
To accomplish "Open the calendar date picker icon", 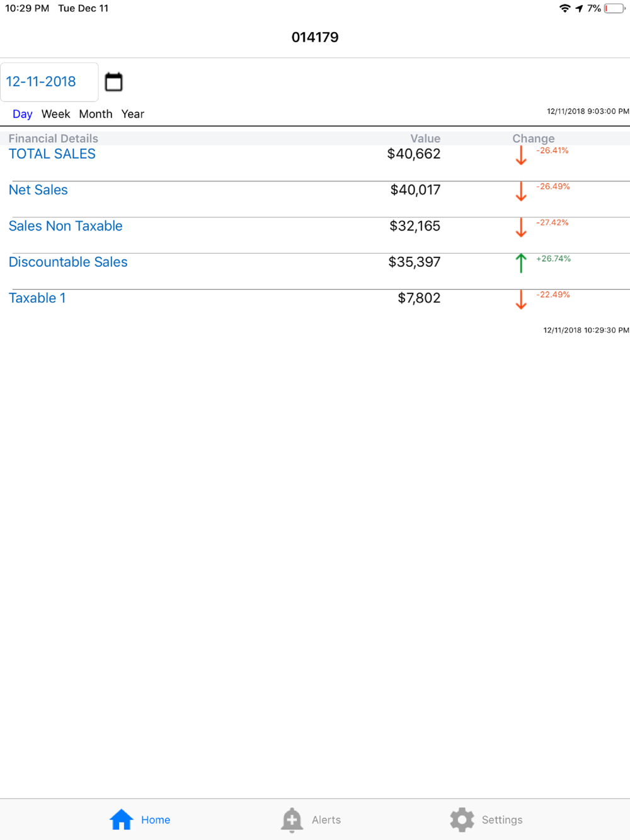I will tap(113, 82).
